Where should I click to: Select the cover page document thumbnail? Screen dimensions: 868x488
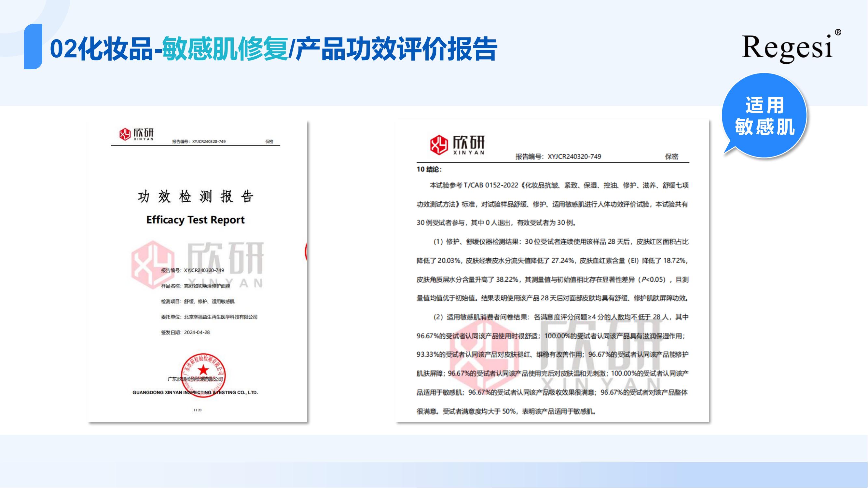tap(198, 271)
